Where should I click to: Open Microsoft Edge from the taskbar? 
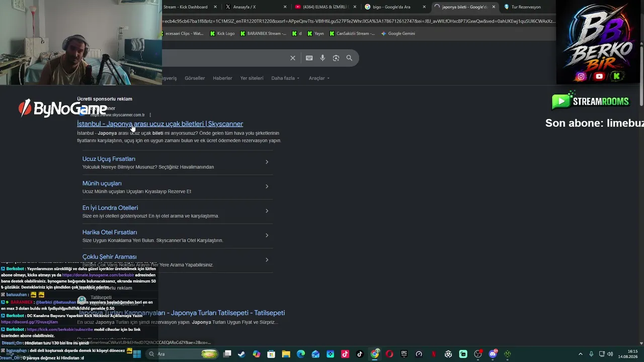point(301,354)
